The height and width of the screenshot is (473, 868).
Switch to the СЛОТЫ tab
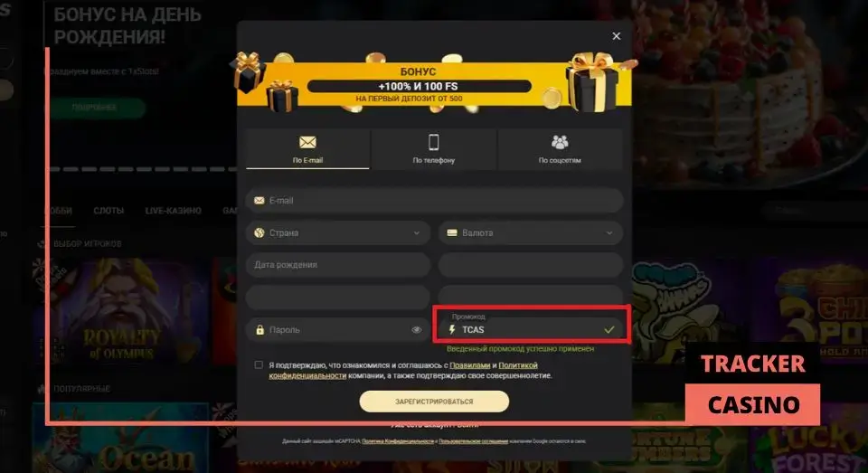[108, 211]
